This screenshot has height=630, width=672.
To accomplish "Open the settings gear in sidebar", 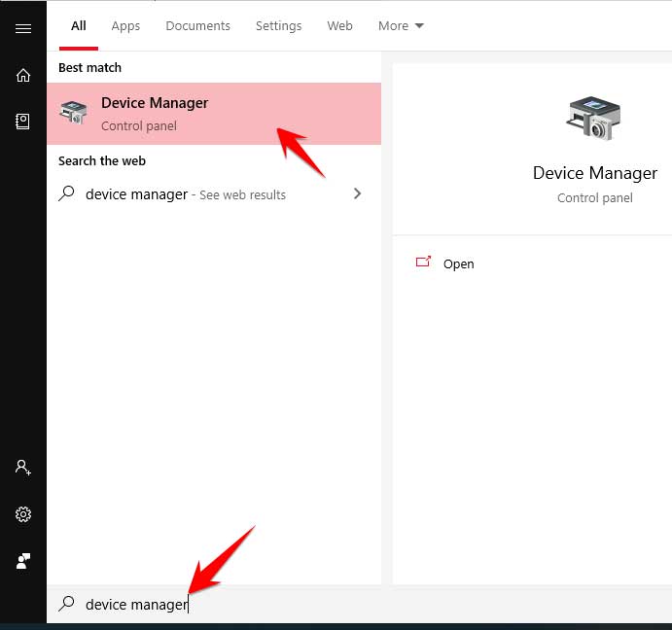I will tap(23, 514).
